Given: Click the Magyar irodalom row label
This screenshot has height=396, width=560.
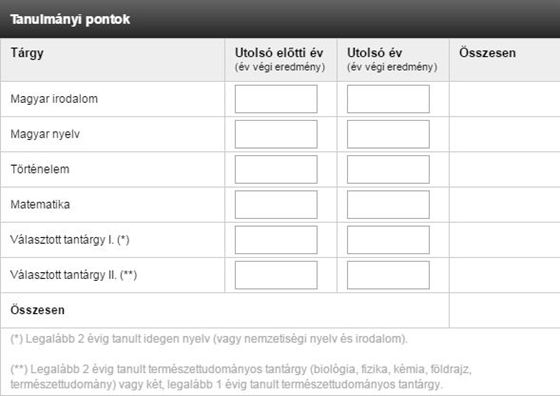Looking at the screenshot, I should (54, 99).
